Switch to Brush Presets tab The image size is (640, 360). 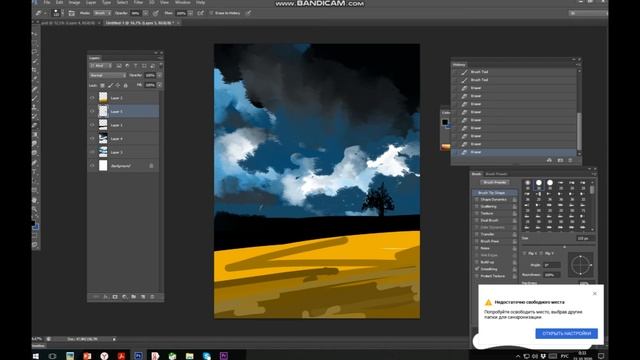[496, 174]
